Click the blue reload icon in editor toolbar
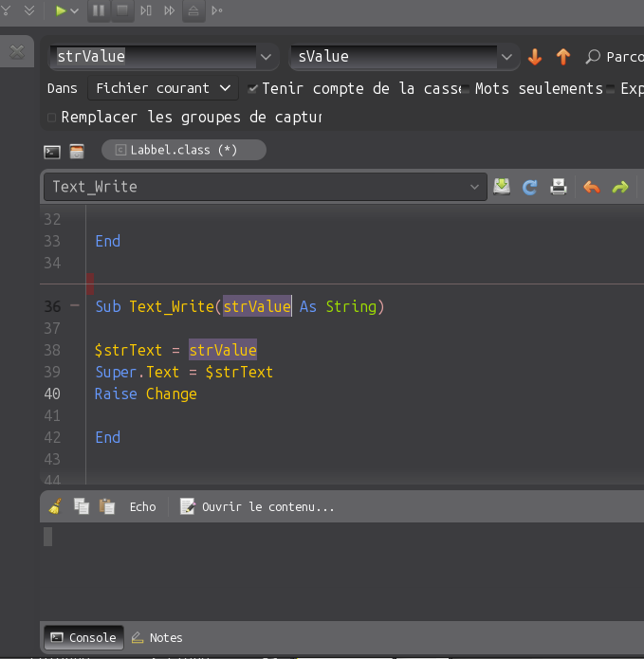 (x=530, y=187)
